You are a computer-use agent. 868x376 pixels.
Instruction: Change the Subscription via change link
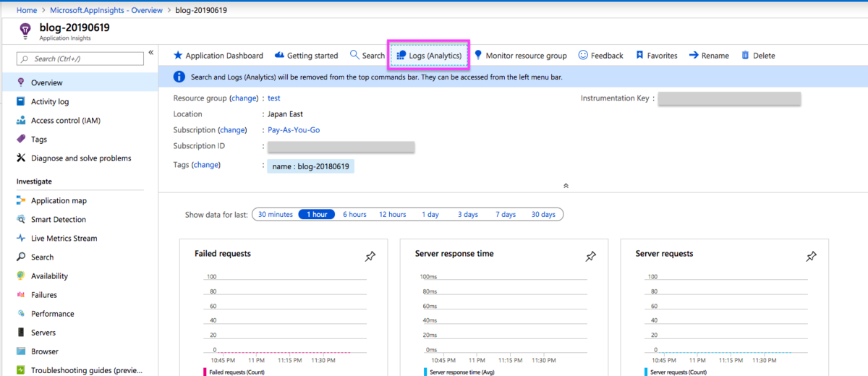coord(233,130)
